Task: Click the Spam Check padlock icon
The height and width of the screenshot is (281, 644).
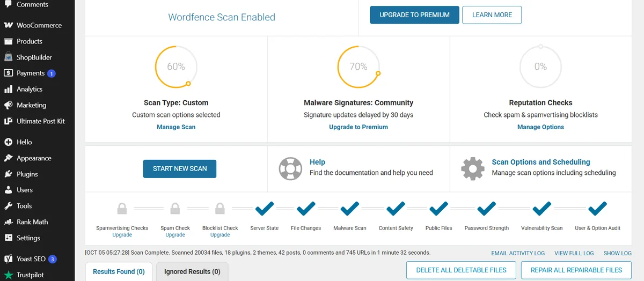Action: (175, 208)
